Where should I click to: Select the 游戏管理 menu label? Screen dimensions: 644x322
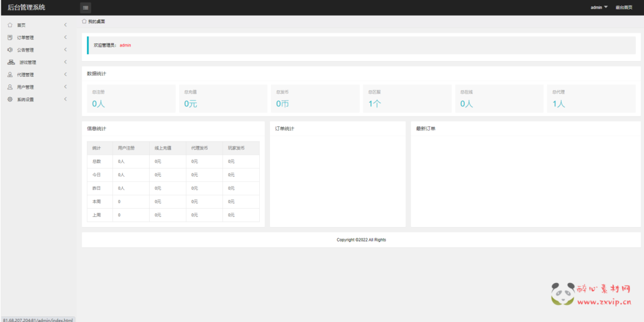(28, 62)
